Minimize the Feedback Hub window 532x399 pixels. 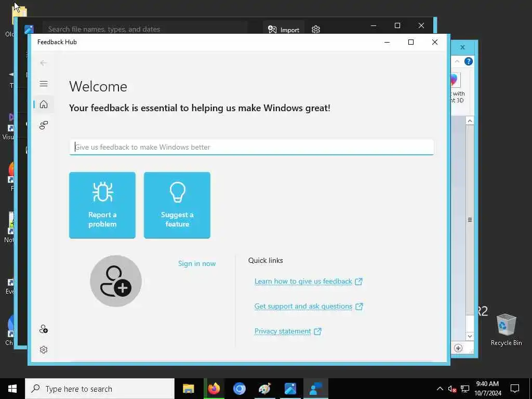pyautogui.click(x=387, y=42)
